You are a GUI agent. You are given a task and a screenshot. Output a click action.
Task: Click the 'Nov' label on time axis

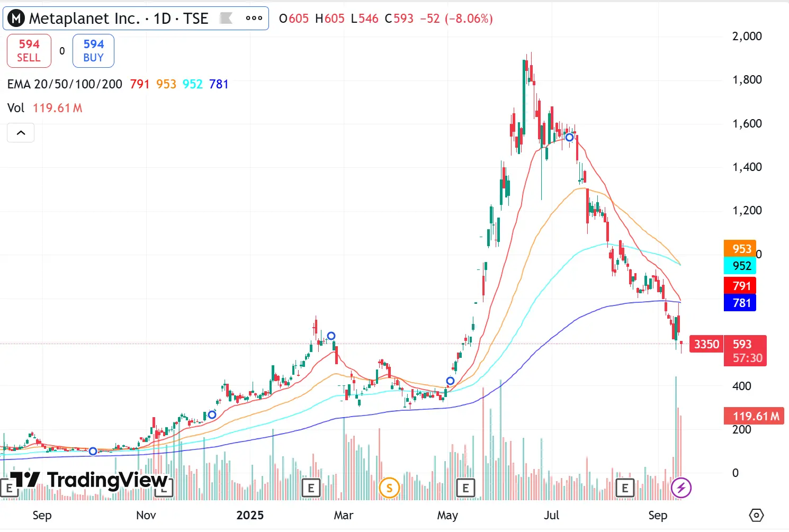click(x=146, y=515)
